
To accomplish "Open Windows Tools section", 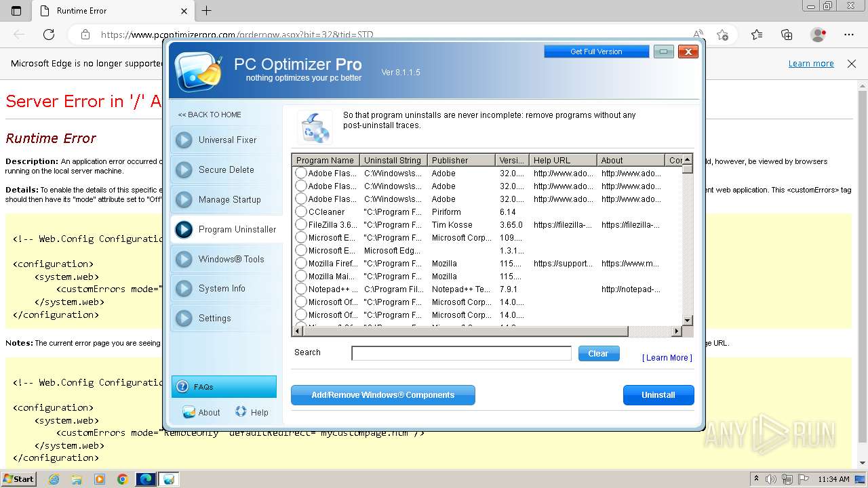I will click(x=226, y=260).
